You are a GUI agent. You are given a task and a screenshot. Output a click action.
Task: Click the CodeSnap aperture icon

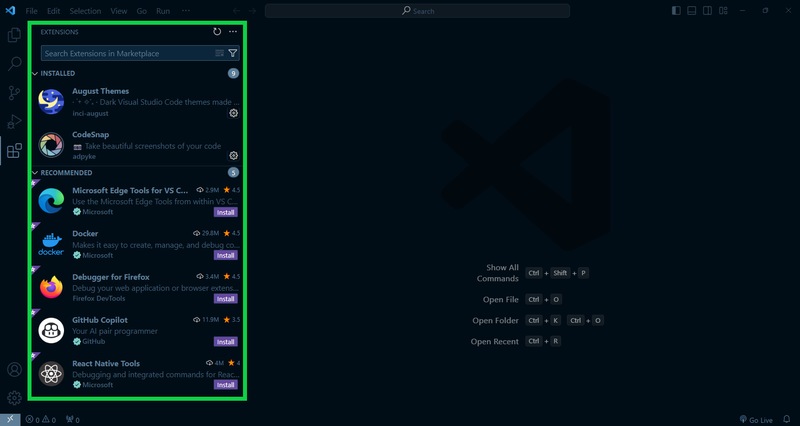pos(51,145)
